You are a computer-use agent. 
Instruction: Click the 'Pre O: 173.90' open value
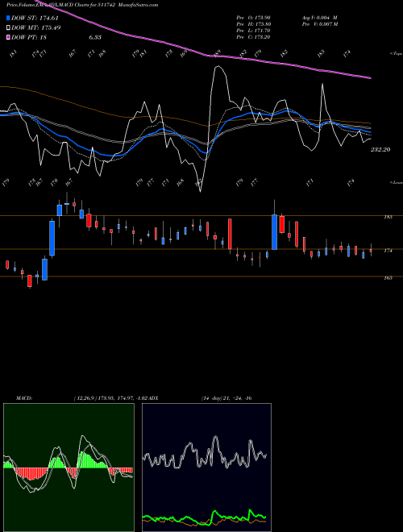click(253, 17)
